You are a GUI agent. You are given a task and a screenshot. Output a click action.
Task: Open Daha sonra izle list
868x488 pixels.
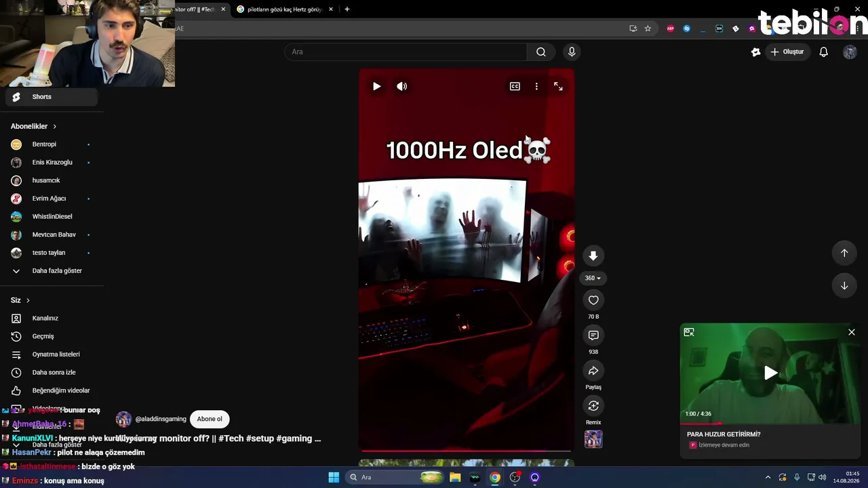click(x=52, y=372)
